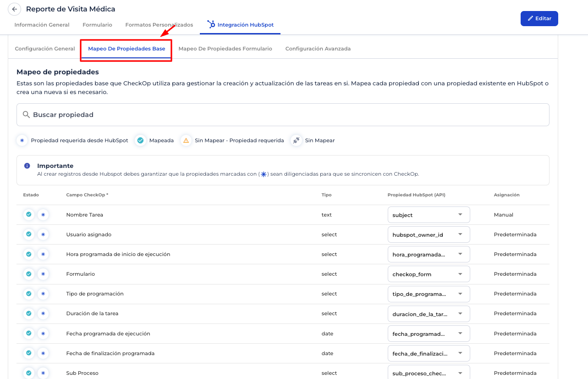
Task: Click the unplugged Sin Mapear legend icon
Action: (297, 140)
